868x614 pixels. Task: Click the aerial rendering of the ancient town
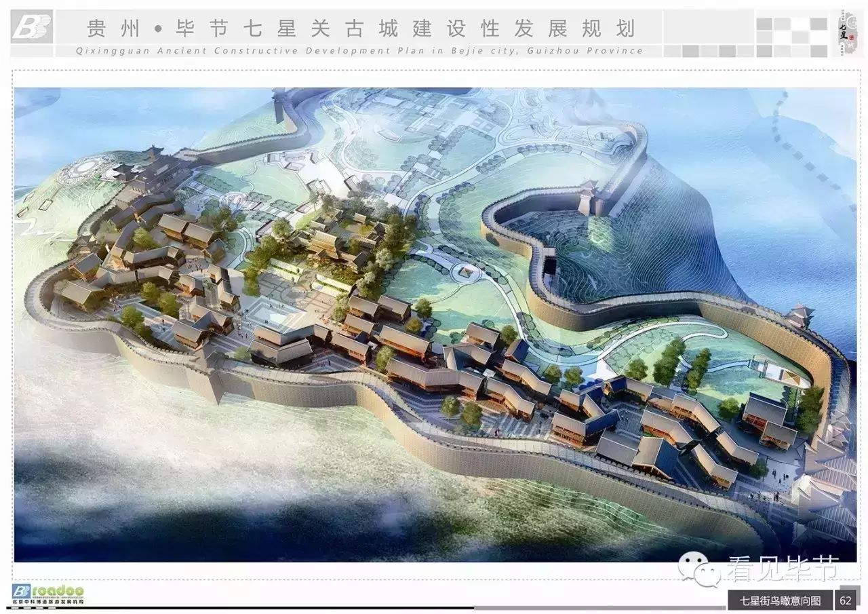435,324
